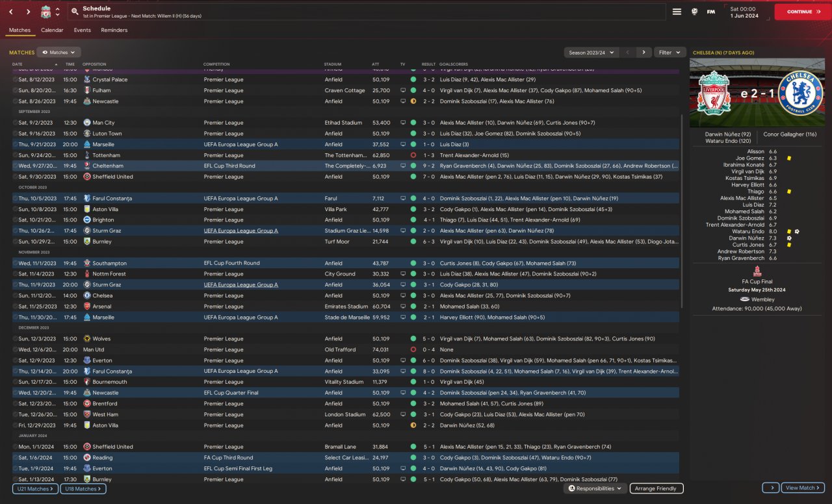The height and width of the screenshot is (504, 832).
Task: Click the red loss dot on the Tottenham row
Action: coord(413,155)
